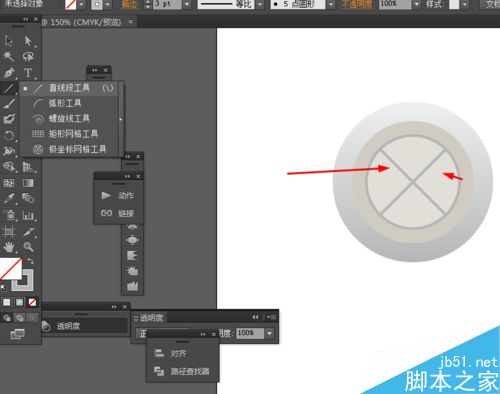Viewport: 500px width, 394px height.
Task: Open the stroke weight 3 pt dropdown
Action: click(x=187, y=5)
